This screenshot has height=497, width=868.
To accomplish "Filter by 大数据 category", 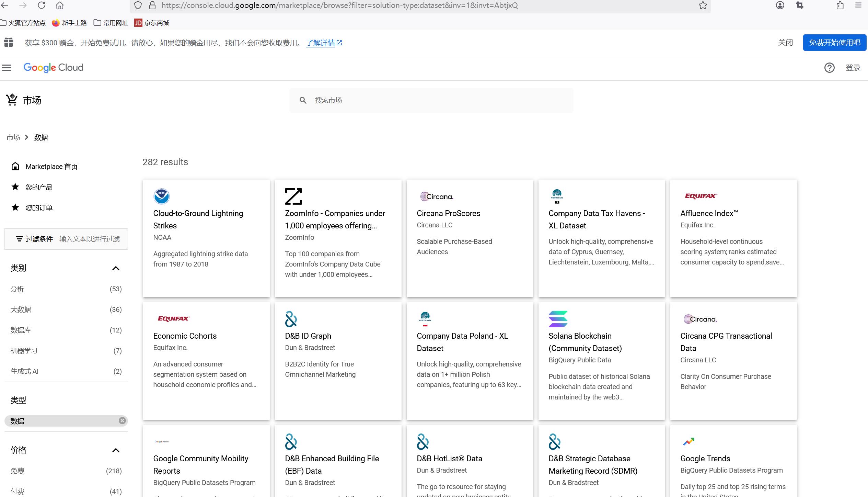I will [x=66, y=309].
